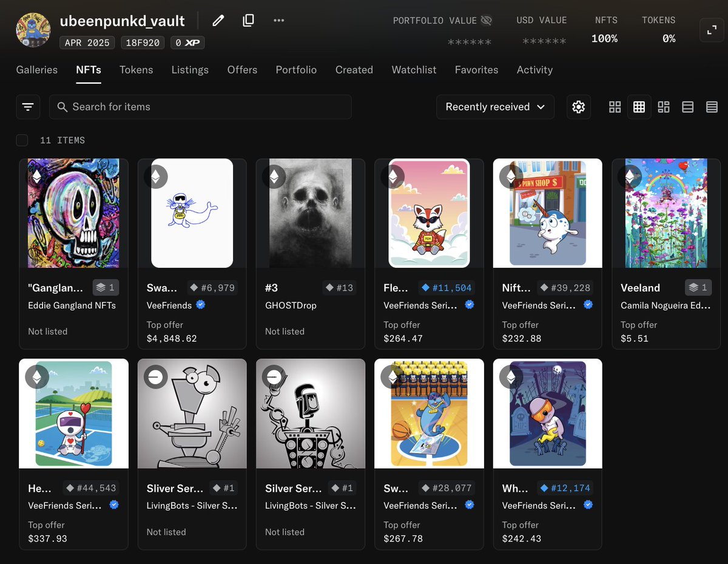Click Ethereum icon on the Veeland card
This screenshot has width=728, height=564.
[x=630, y=177]
